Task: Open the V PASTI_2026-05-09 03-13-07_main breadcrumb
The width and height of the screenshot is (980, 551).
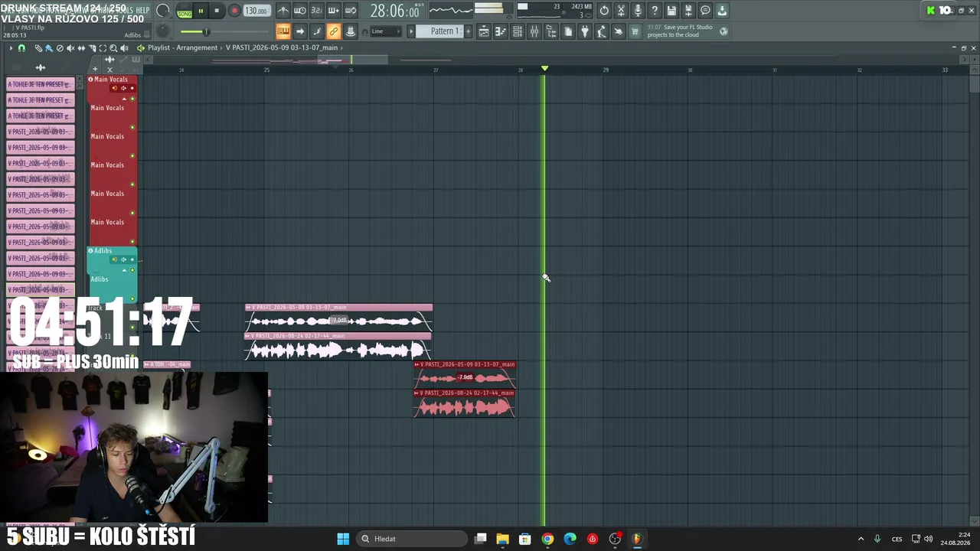Action: (x=282, y=47)
